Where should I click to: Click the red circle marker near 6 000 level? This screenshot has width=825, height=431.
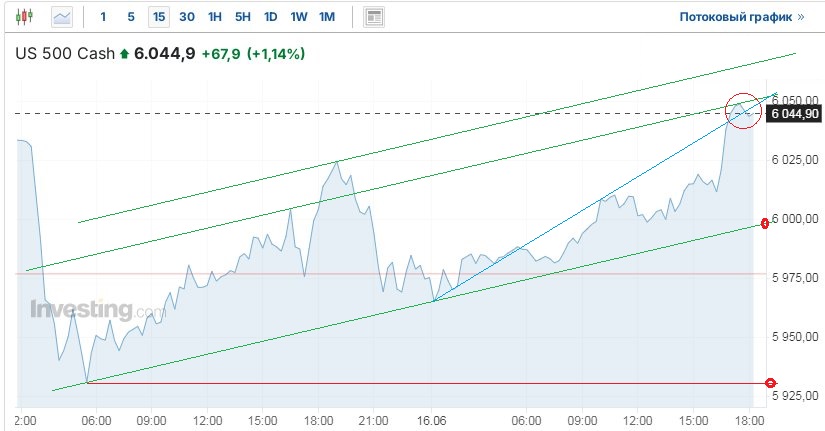pos(765,223)
